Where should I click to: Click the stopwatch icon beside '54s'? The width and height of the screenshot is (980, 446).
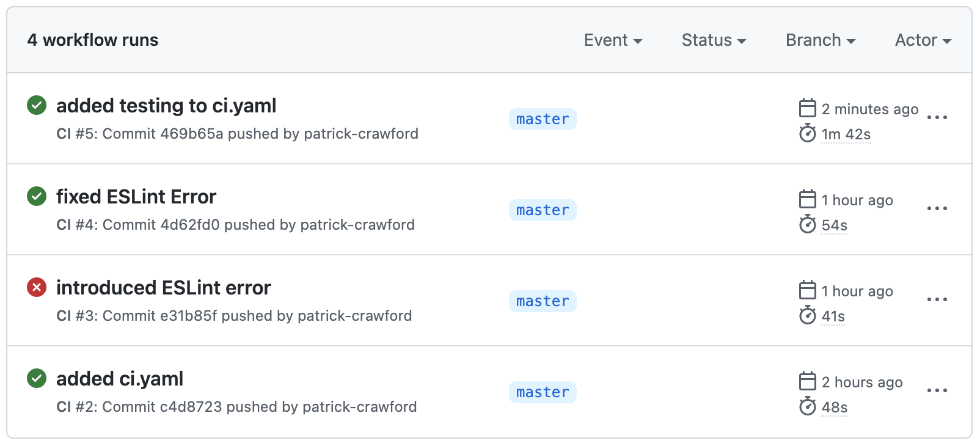(x=809, y=224)
